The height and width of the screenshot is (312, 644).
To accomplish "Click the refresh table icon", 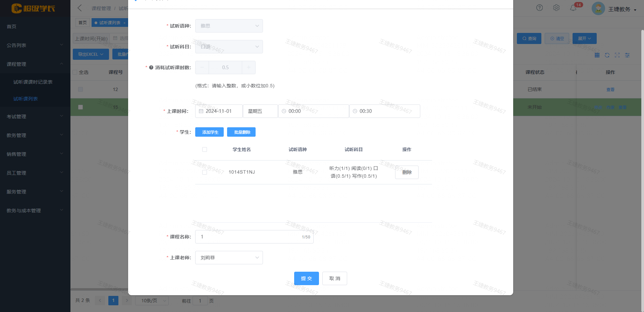I will coord(607,55).
